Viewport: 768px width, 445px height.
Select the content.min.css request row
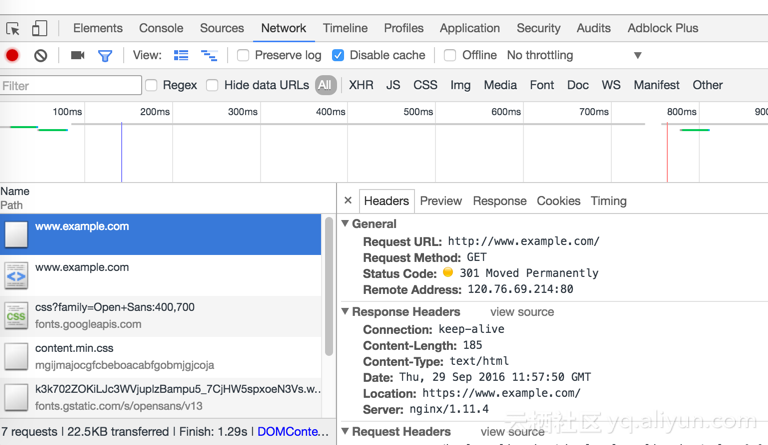(161, 357)
